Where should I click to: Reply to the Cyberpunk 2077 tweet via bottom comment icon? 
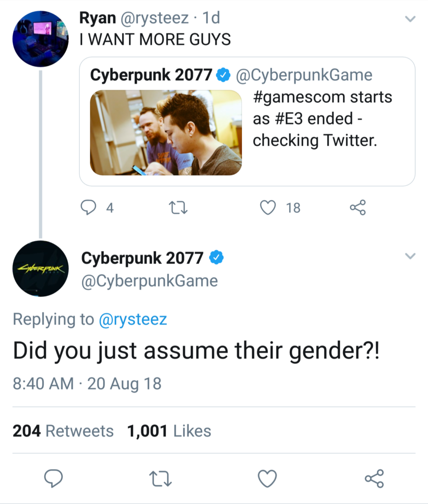[x=53, y=478]
